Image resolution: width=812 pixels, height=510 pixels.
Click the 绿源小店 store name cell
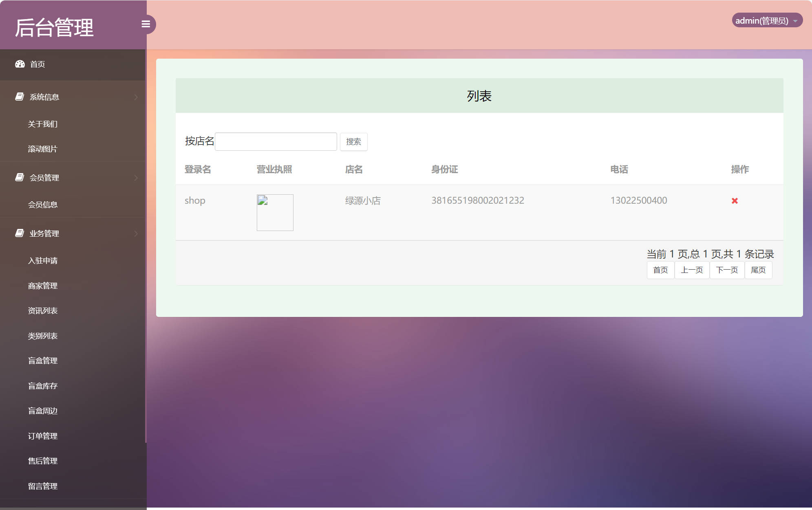[x=363, y=200]
